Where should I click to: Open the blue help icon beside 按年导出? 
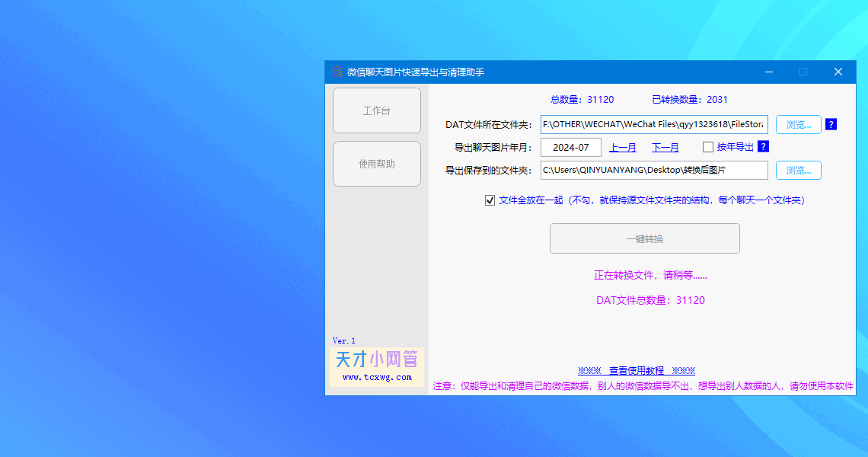763,147
